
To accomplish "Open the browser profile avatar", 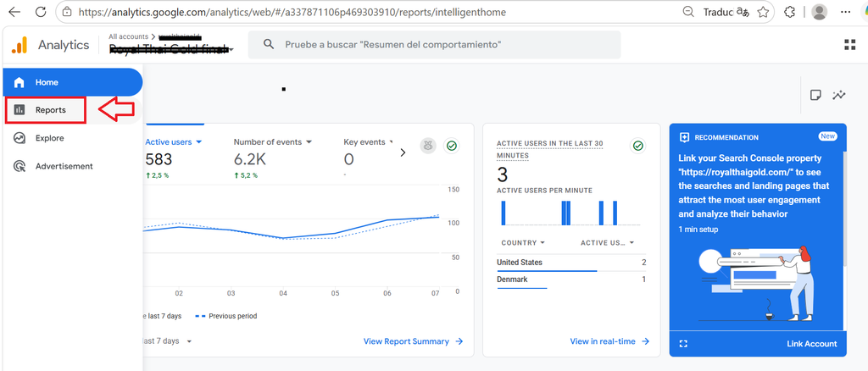I will [x=819, y=12].
